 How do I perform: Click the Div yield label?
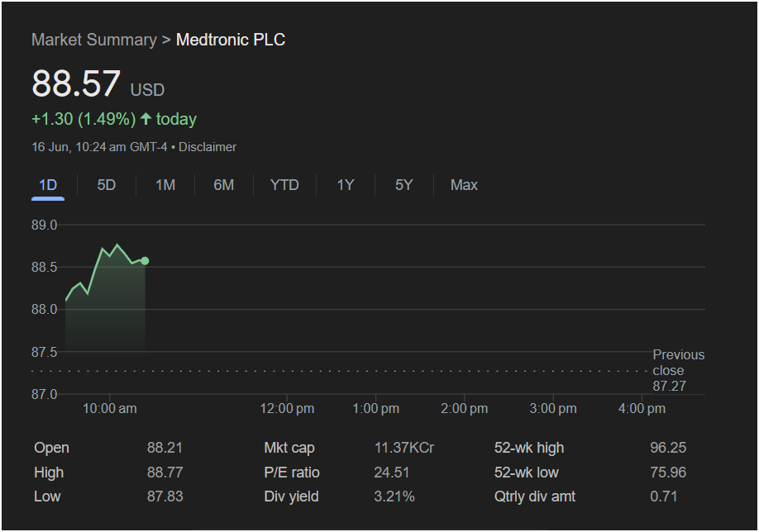pos(291,496)
